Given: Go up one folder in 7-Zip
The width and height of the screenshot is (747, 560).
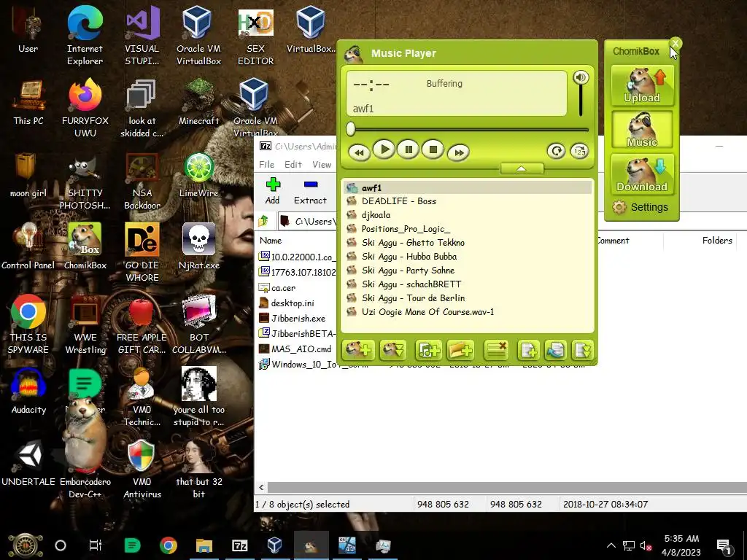Looking at the screenshot, I should (263, 221).
